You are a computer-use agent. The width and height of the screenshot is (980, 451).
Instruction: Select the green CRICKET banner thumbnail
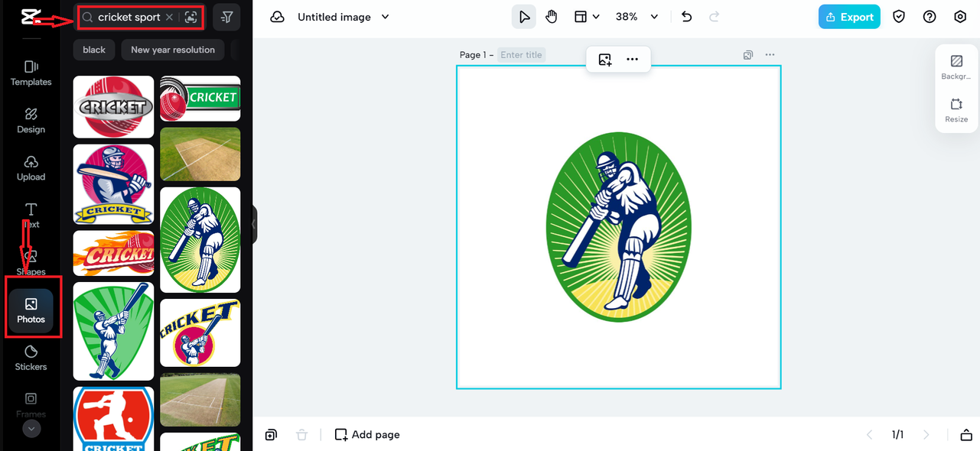pos(200,99)
